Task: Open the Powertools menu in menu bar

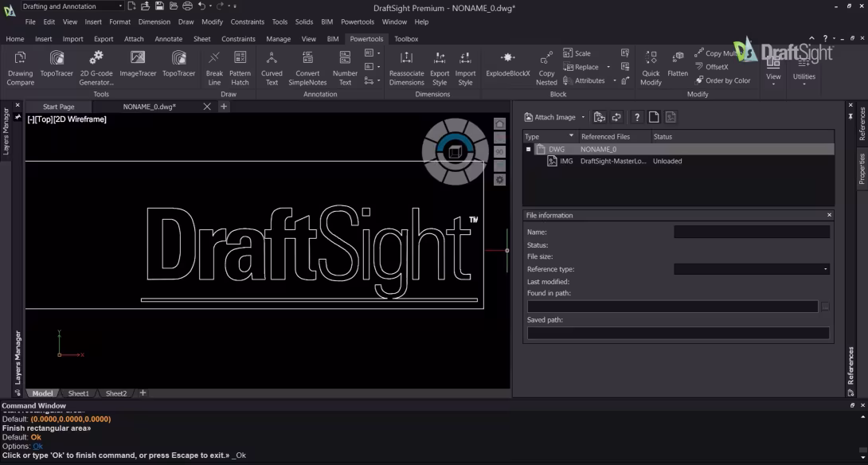Action: point(357,21)
